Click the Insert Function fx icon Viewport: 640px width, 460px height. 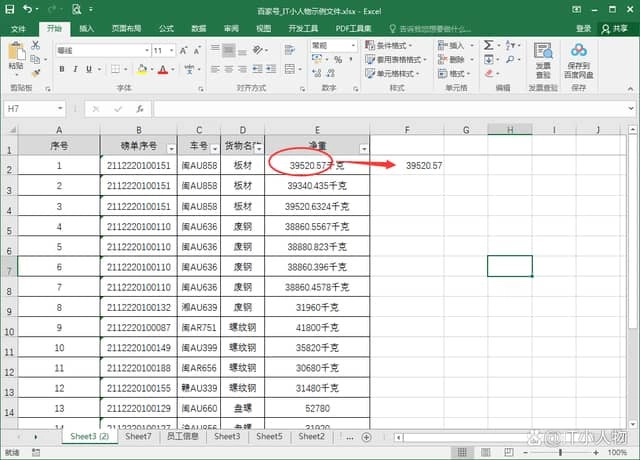142,107
